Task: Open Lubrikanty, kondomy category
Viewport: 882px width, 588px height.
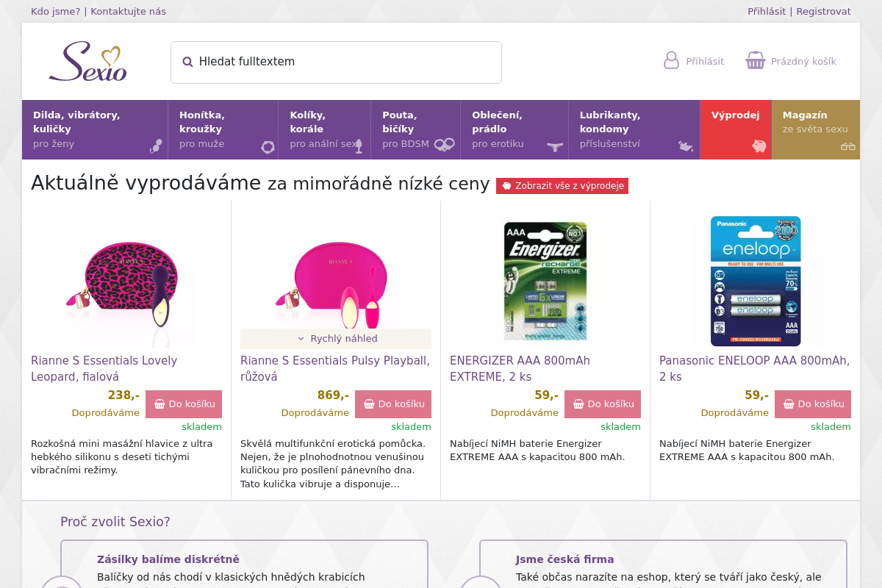Action: pyautogui.click(x=634, y=129)
